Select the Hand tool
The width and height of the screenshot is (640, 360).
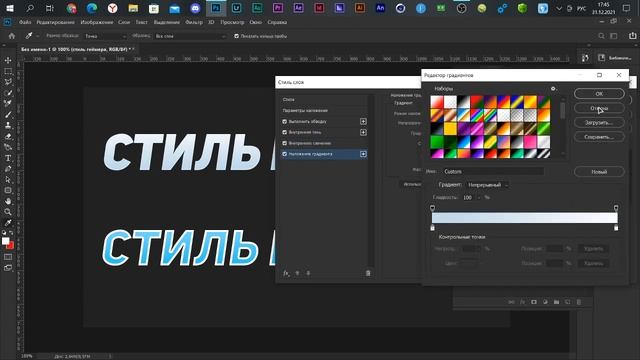click(8, 201)
